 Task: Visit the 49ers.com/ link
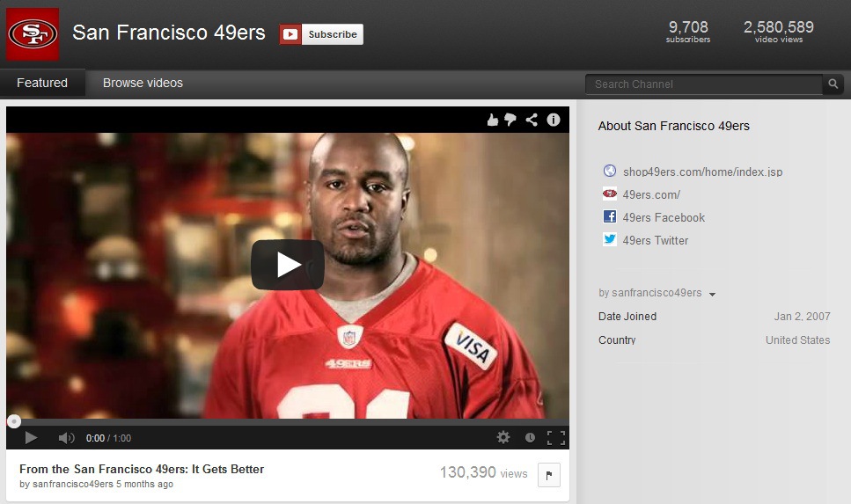pyautogui.click(x=651, y=194)
